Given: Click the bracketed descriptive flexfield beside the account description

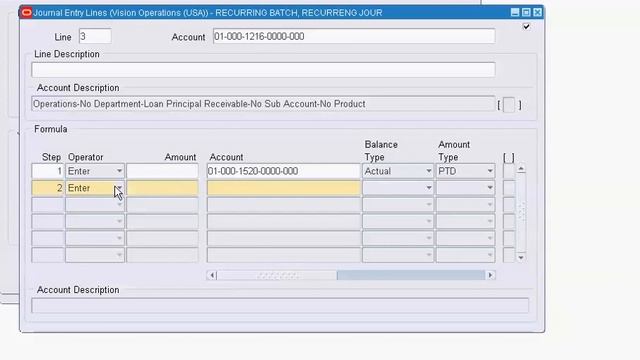Looking at the screenshot, I should [509, 105].
